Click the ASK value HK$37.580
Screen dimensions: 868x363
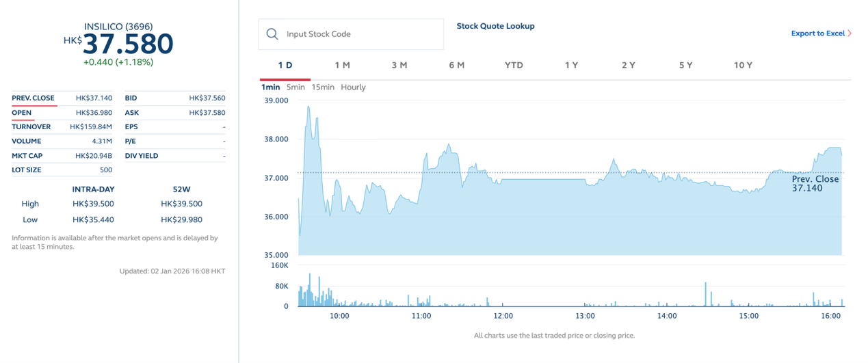point(207,112)
